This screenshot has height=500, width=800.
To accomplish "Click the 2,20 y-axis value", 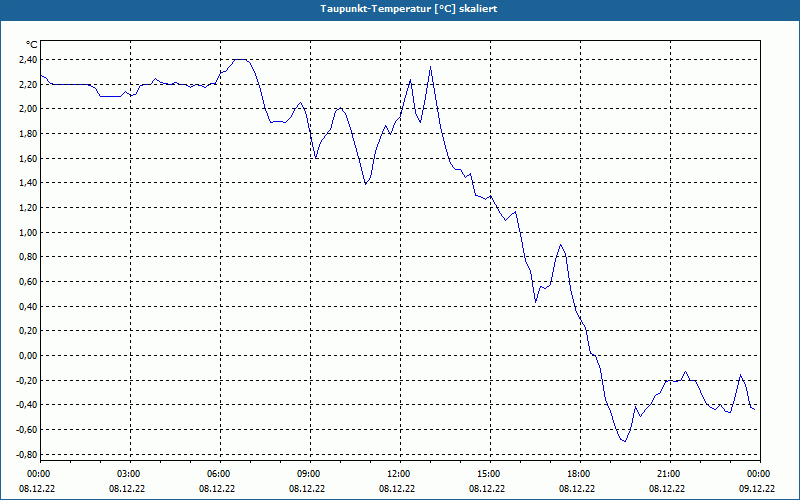I will [x=27, y=84].
